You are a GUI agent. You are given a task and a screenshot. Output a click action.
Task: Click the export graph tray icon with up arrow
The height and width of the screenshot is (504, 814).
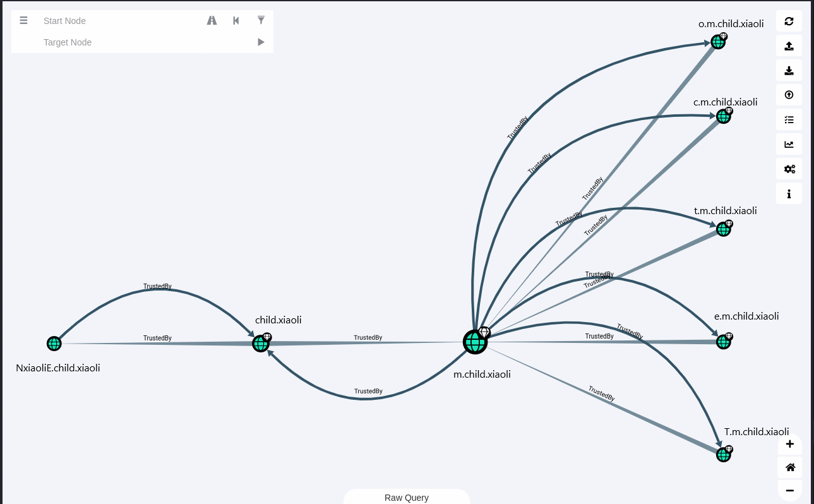point(789,45)
